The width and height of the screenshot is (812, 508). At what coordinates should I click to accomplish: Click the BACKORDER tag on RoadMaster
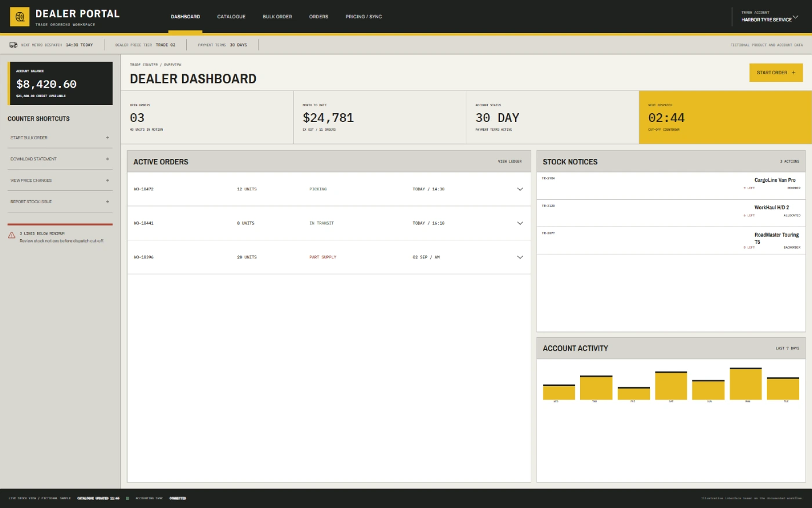(x=792, y=247)
